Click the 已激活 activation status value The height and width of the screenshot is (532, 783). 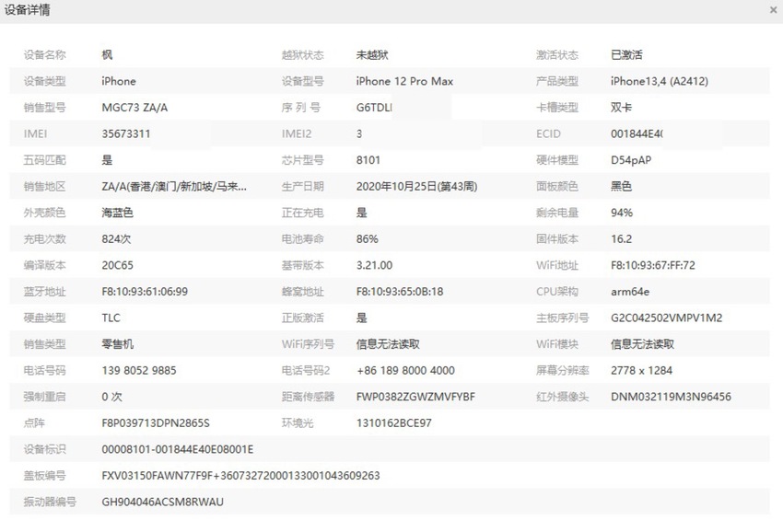626,55
